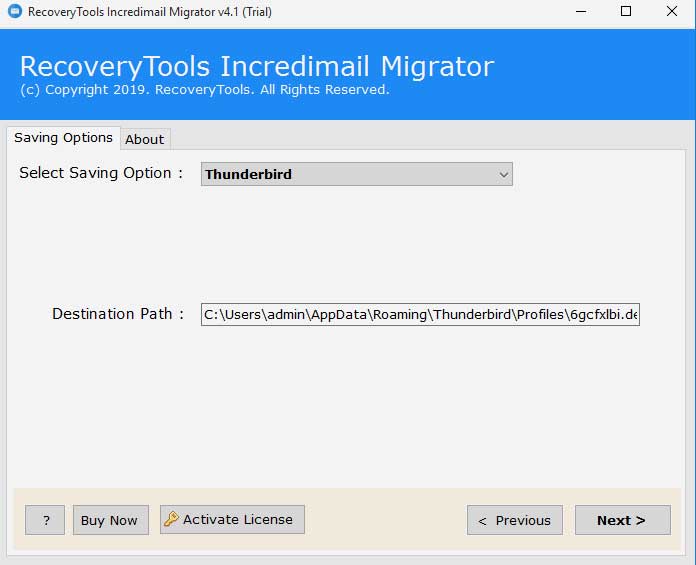696x565 pixels.
Task: Click the Buy Now button
Action: click(111, 520)
